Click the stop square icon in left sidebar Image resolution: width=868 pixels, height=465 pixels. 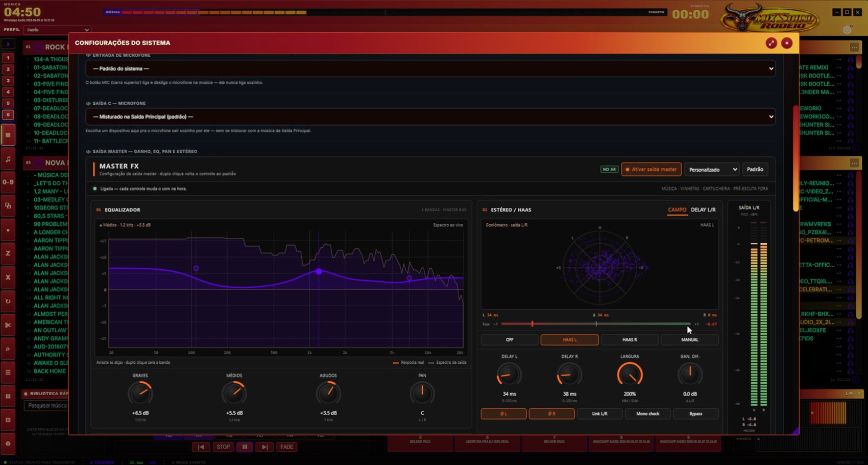pyautogui.click(x=8, y=135)
